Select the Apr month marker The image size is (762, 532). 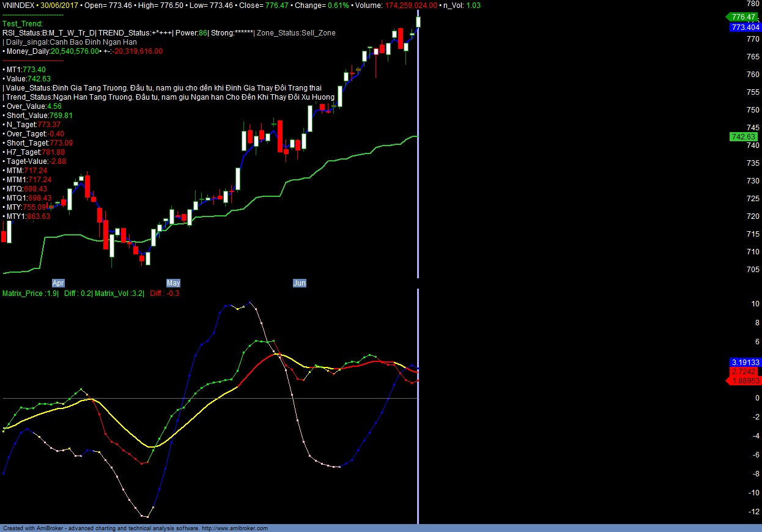(58, 283)
